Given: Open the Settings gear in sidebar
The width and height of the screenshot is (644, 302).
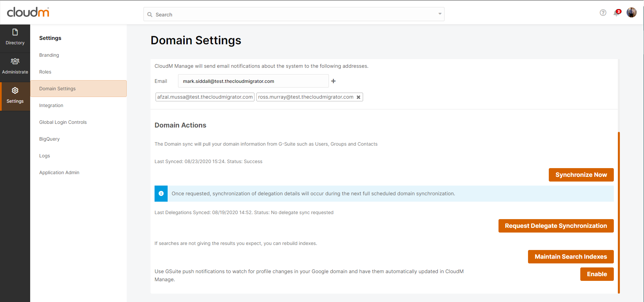Looking at the screenshot, I should tap(15, 91).
